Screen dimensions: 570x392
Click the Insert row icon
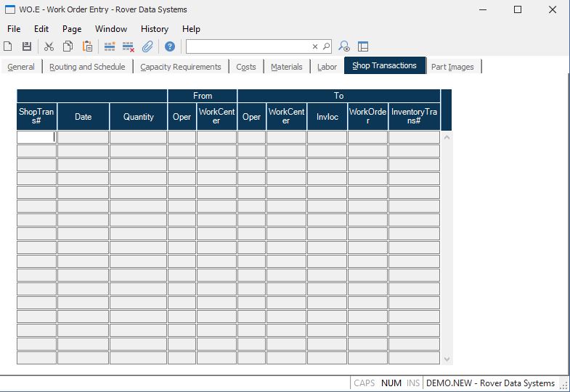110,46
